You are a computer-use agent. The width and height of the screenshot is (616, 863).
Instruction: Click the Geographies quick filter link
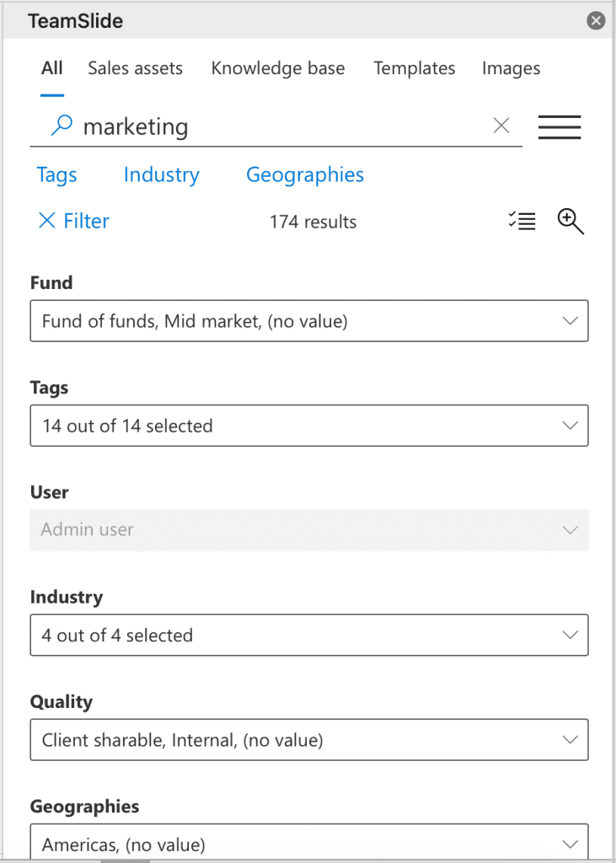(305, 175)
